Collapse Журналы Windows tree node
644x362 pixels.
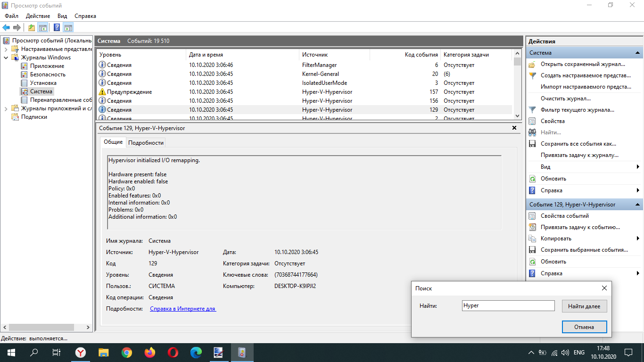(x=6, y=58)
